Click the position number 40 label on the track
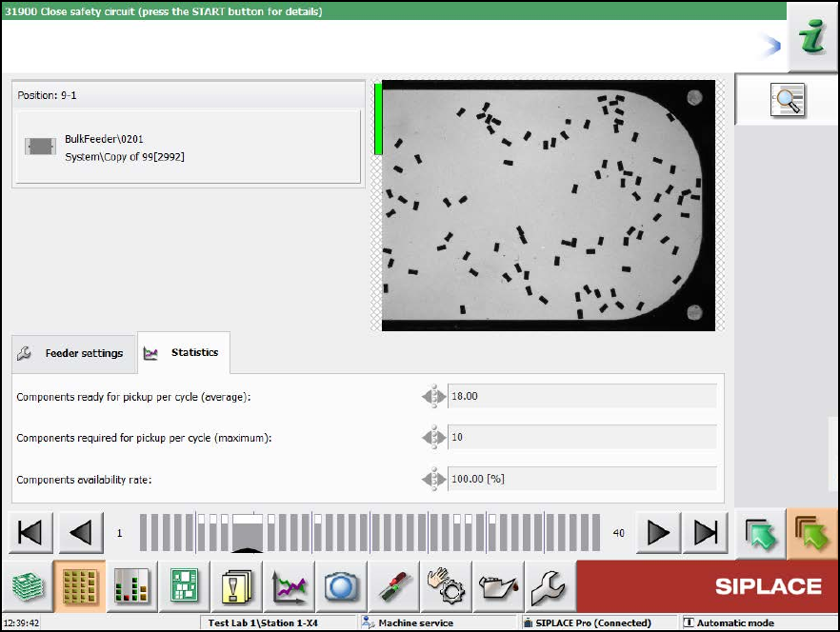This screenshot has width=840, height=632. coord(619,533)
